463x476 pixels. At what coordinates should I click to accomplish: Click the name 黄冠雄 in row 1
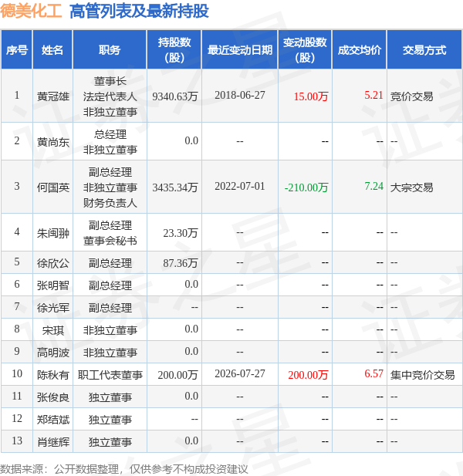(52, 96)
